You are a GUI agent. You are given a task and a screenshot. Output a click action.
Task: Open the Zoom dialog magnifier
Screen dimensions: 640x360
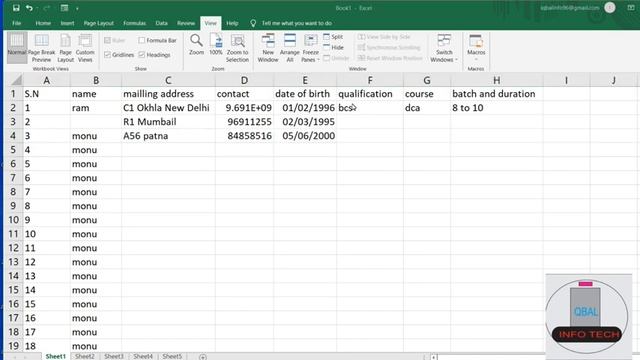196,44
